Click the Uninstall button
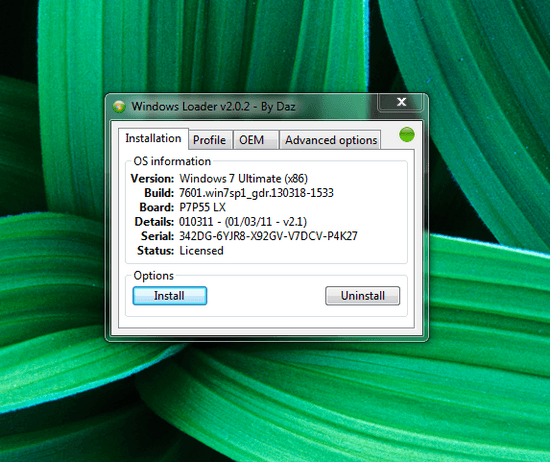550x462 pixels. point(362,296)
